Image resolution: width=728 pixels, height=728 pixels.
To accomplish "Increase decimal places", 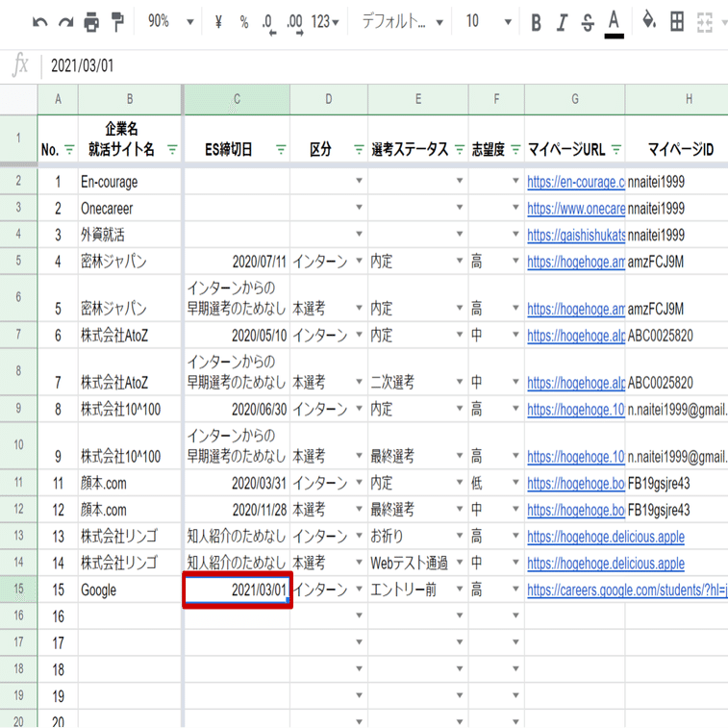I will point(295,24).
